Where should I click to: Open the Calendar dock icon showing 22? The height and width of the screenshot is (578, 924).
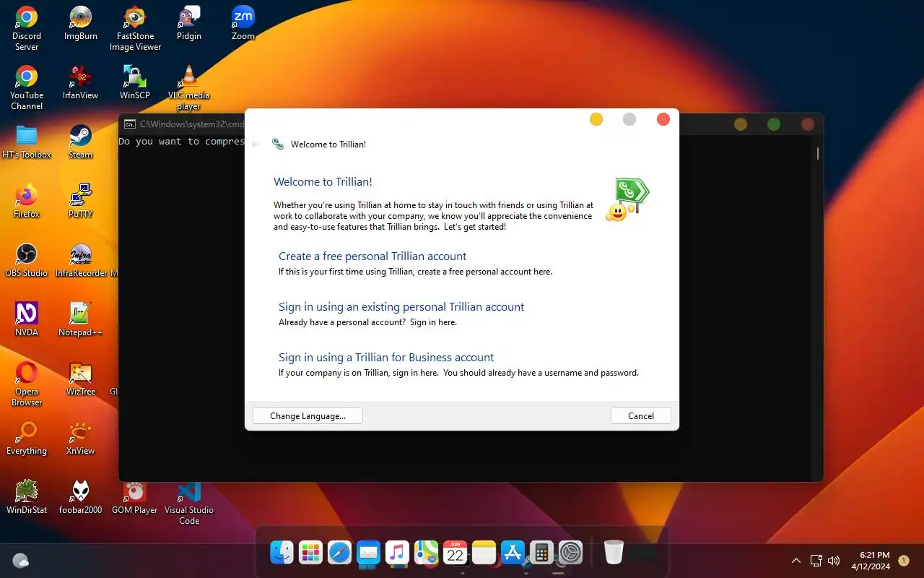pos(455,553)
